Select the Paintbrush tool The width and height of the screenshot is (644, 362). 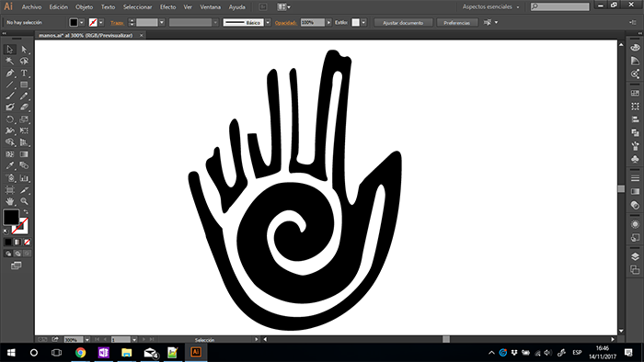point(10,96)
